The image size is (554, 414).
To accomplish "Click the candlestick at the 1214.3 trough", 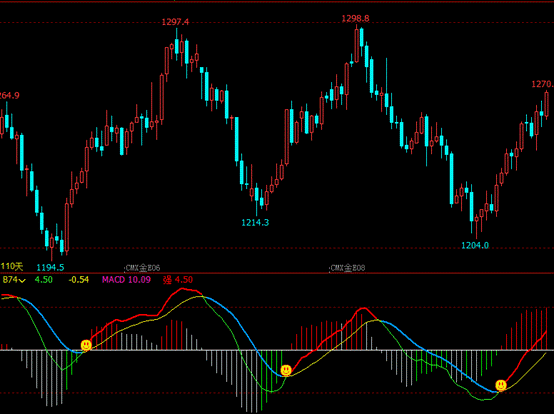I will [x=257, y=200].
